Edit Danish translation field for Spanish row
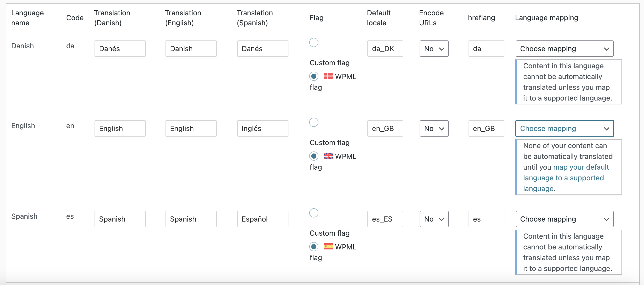 click(120, 219)
